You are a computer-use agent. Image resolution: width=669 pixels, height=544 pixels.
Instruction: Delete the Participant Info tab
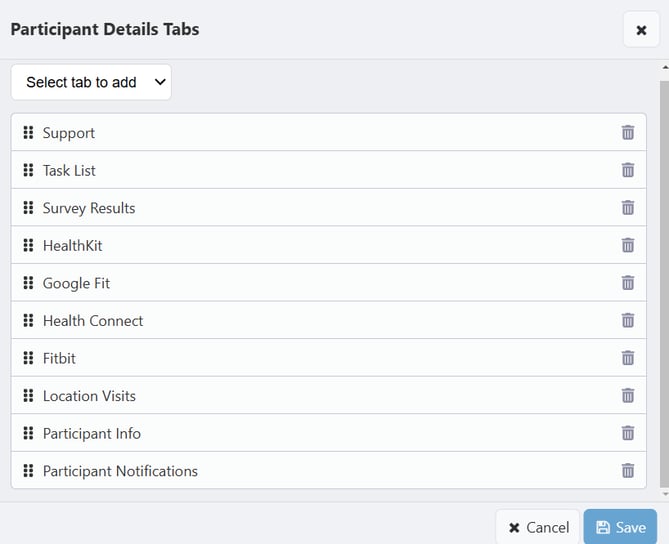628,433
